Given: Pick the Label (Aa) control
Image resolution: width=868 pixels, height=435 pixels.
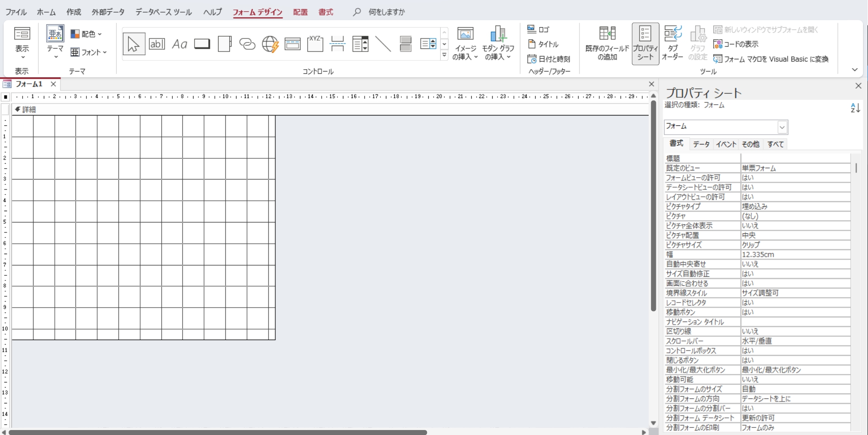Looking at the screenshot, I should point(180,44).
